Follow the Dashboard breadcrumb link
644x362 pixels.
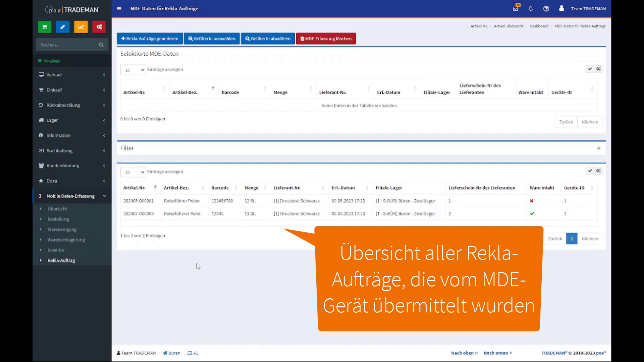pyautogui.click(x=539, y=26)
